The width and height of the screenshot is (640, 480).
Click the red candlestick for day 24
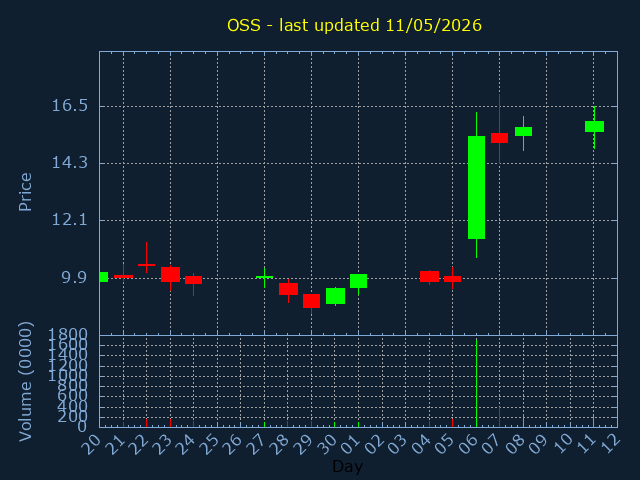[193, 280]
